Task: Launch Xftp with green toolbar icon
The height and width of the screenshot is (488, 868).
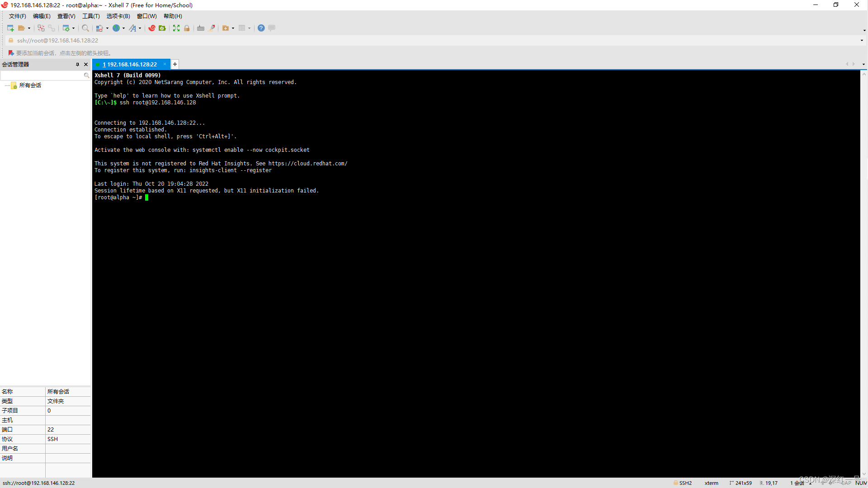Action: click(x=162, y=28)
